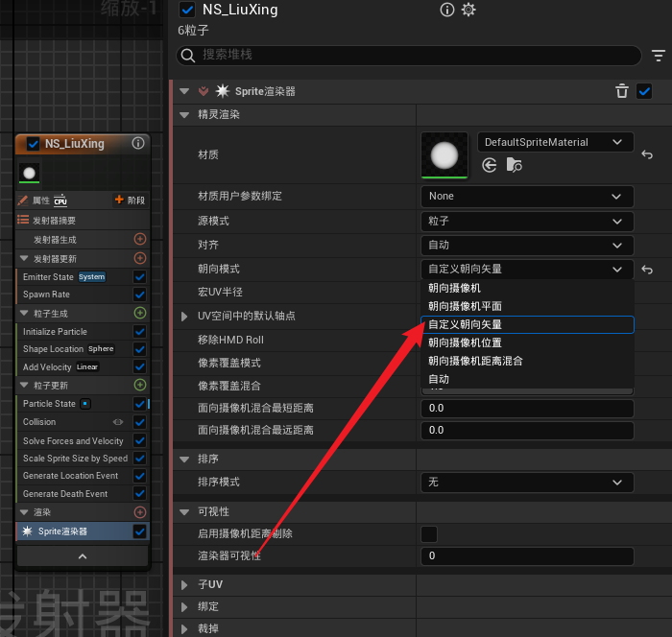This screenshot has height=637, width=672.
Task: Add a module to 发射器生成
Action: pos(140,239)
